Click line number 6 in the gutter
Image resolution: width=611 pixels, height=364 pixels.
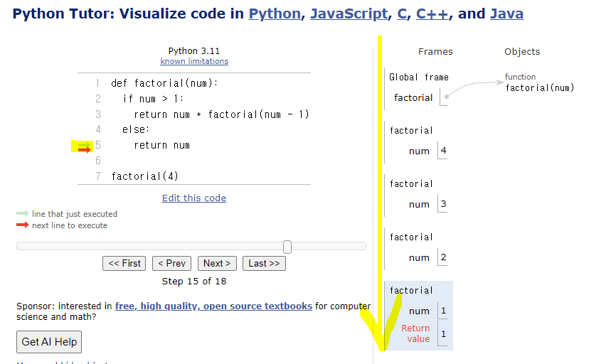pyautogui.click(x=98, y=161)
